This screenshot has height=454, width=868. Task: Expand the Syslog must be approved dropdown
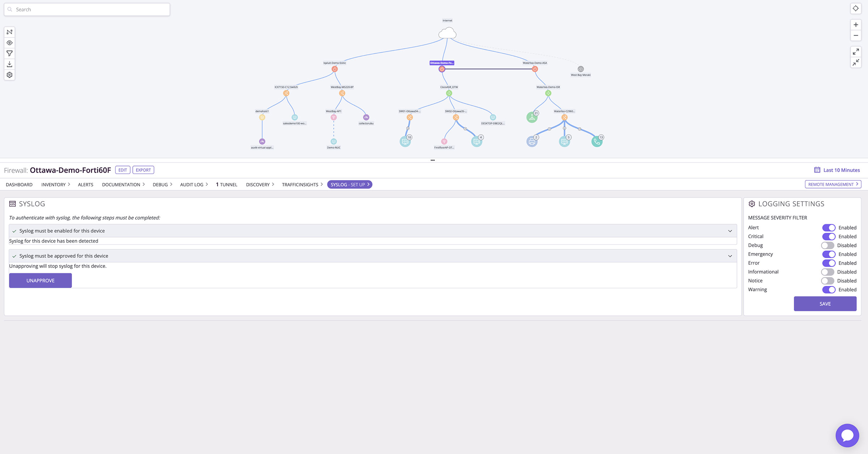pyautogui.click(x=729, y=256)
